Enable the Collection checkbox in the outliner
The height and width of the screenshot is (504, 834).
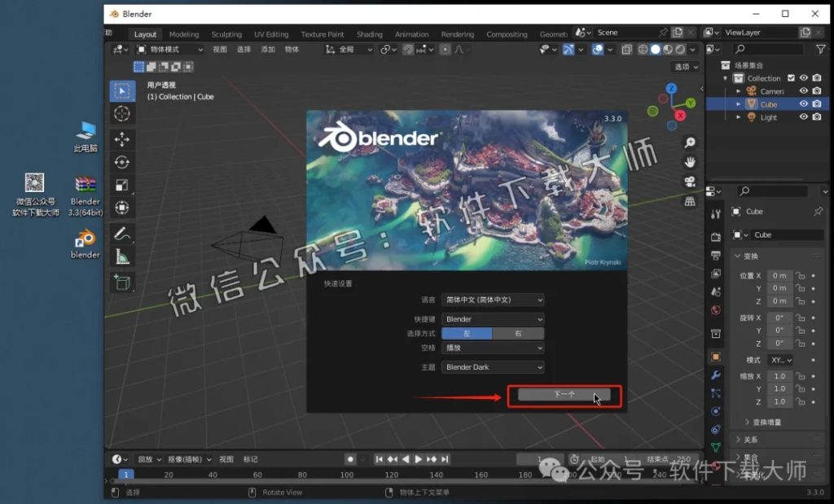pyautogui.click(x=790, y=77)
